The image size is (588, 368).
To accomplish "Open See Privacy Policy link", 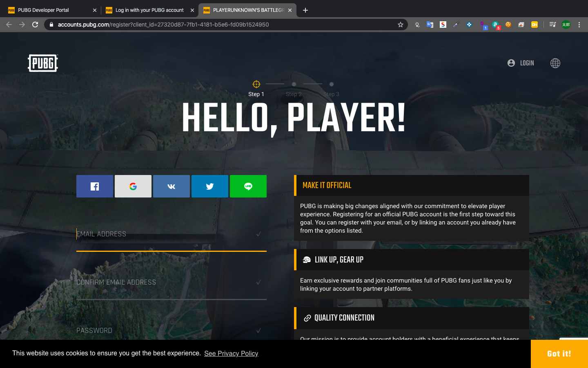I will (x=231, y=353).
